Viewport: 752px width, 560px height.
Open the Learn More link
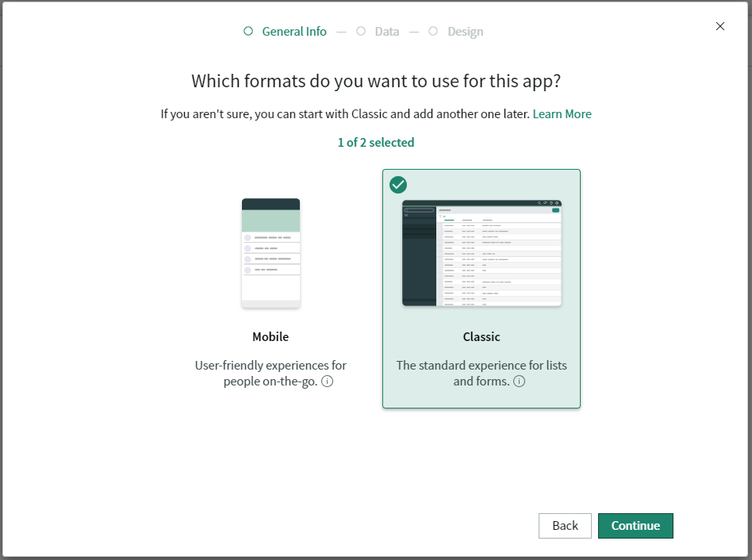pos(562,114)
